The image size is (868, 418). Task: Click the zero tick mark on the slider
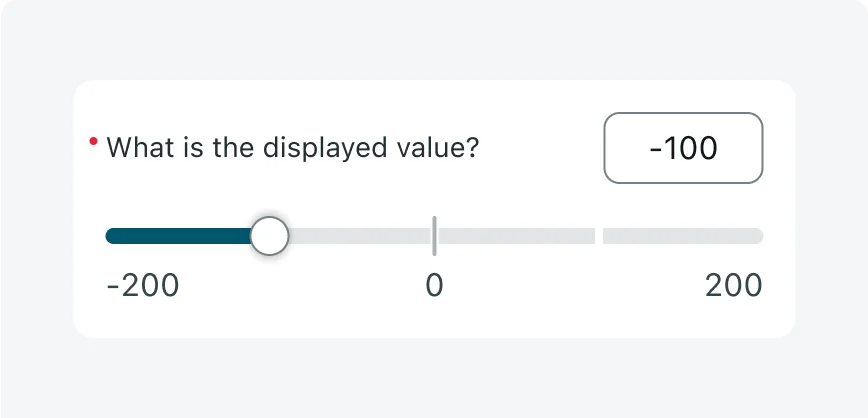tap(434, 235)
